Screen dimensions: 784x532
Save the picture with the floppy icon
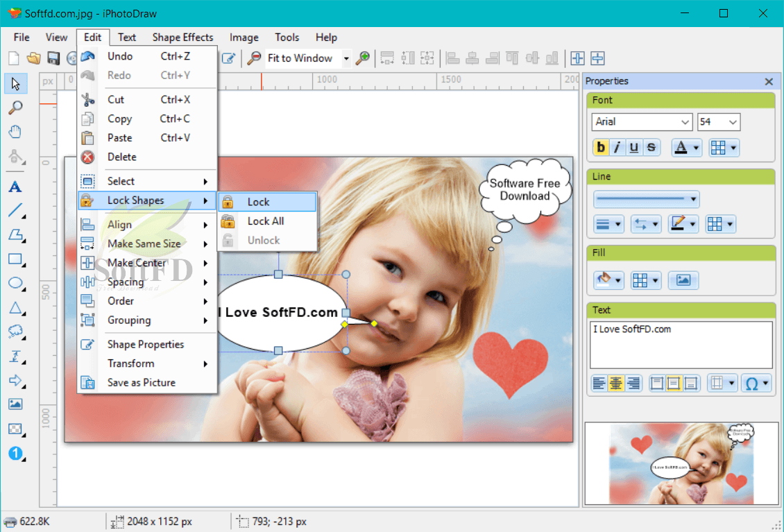tap(53, 58)
